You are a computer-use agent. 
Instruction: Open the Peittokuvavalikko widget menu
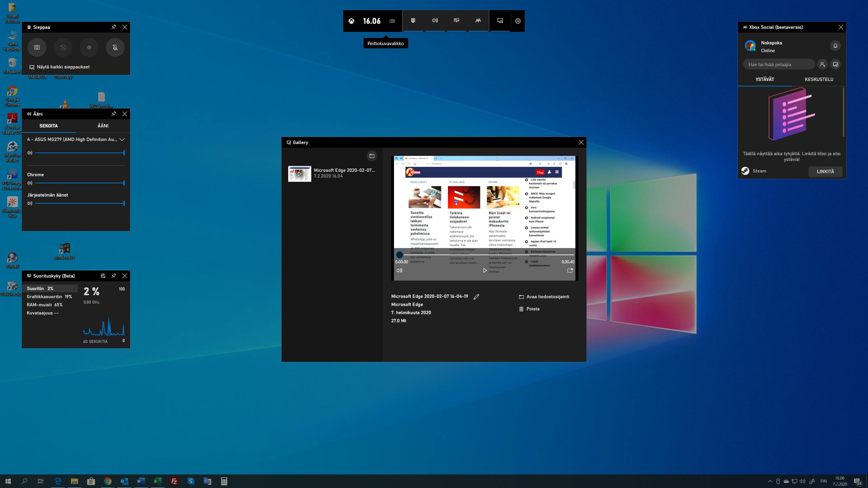[x=392, y=21]
